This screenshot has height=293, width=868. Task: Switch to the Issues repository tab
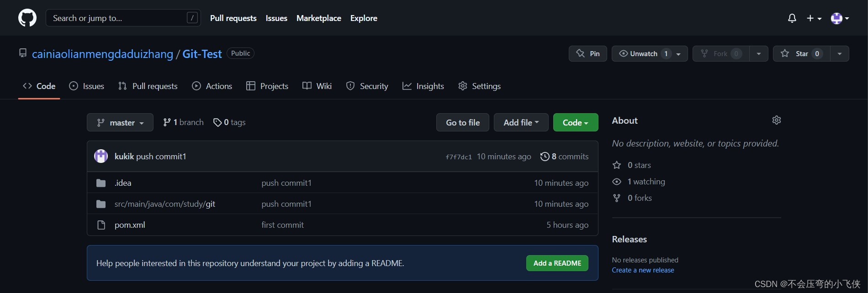[x=86, y=86]
